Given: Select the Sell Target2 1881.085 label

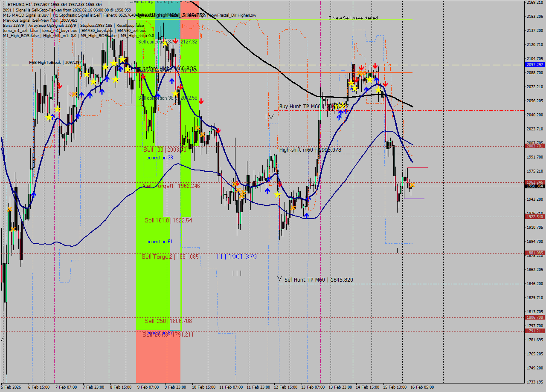Looking at the screenshot, I should click(x=170, y=257).
